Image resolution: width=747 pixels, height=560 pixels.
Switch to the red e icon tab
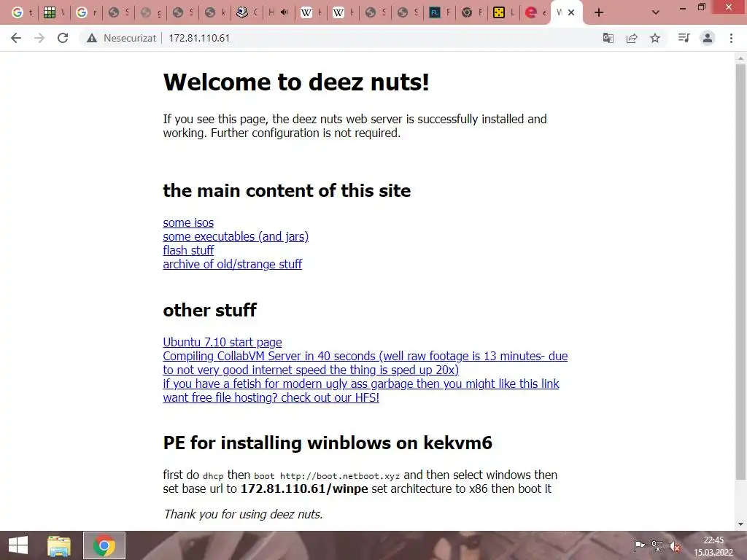[535, 12]
